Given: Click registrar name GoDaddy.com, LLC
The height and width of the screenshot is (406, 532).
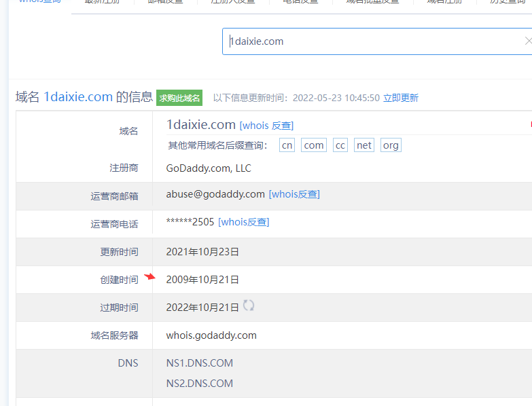Looking at the screenshot, I should (209, 168).
